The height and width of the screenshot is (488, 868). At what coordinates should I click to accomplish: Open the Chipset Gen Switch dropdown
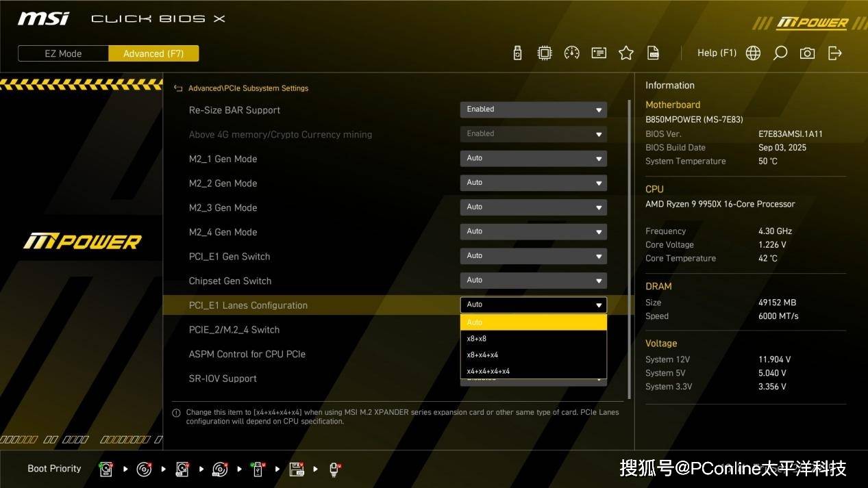533,281
